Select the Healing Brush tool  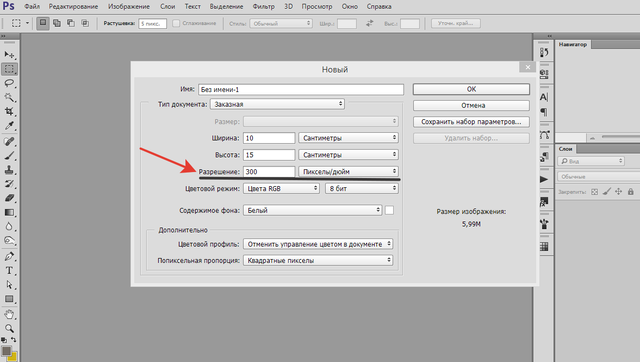point(9,142)
